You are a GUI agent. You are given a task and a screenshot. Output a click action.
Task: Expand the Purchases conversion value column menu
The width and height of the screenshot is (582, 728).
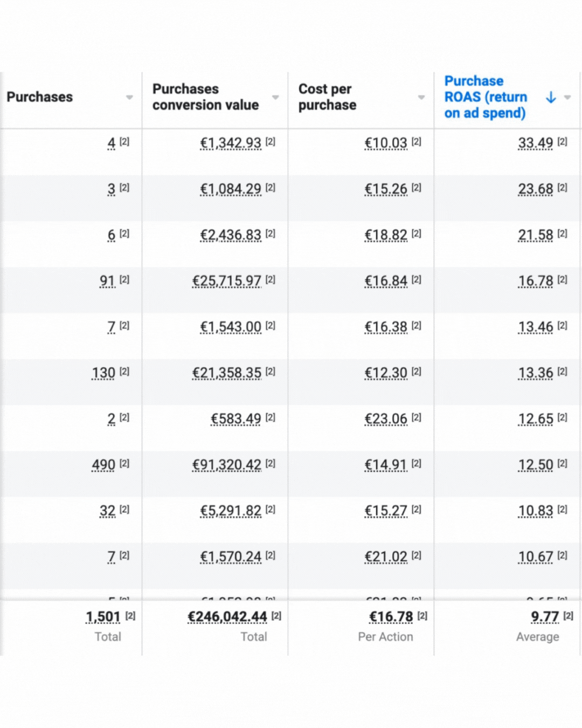pos(275,98)
